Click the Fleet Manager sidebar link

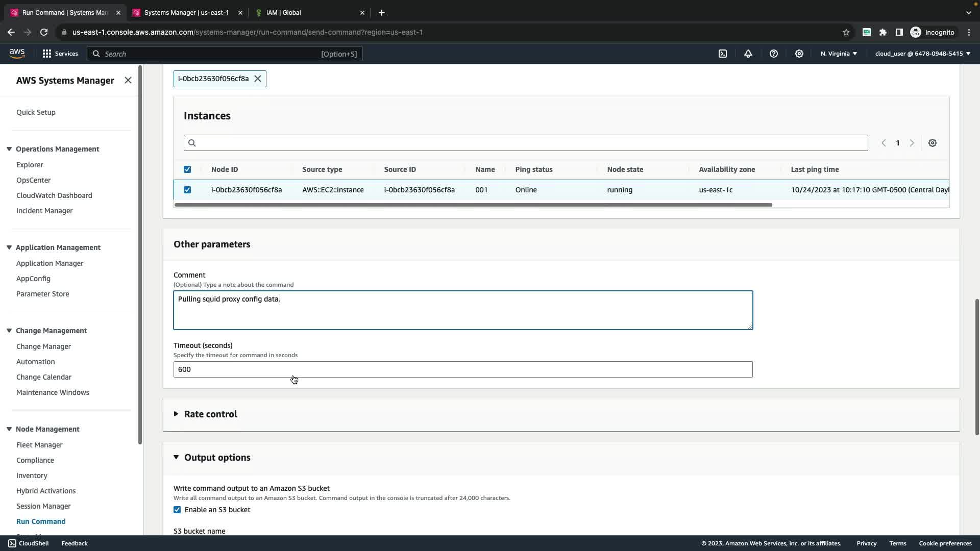[39, 445]
